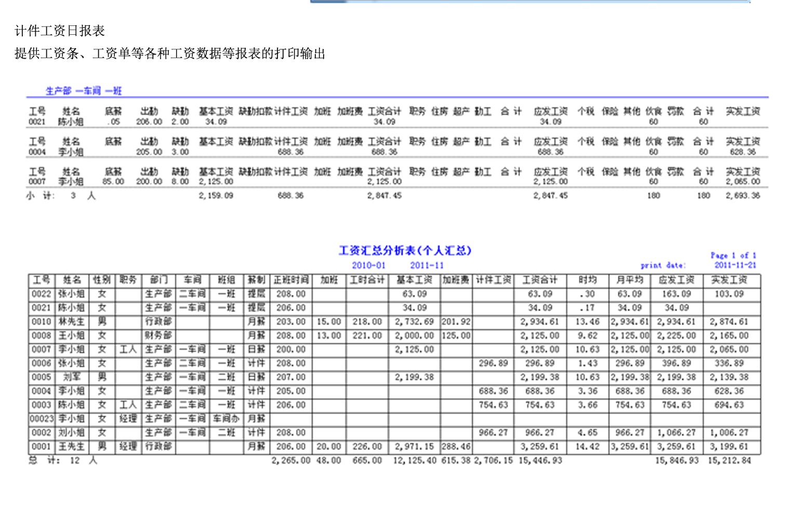This screenshot has width=812, height=517.
Task: Select the line starting with "提供工资条、工资单"
Action: click(170, 53)
